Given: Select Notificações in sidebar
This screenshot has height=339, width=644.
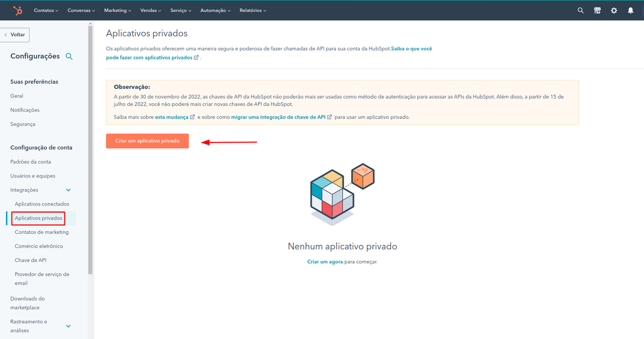Looking at the screenshot, I should click(x=25, y=110).
